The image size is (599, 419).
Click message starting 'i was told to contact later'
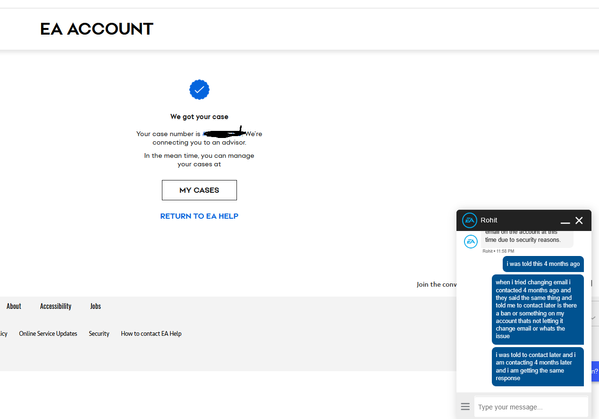(537, 367)
